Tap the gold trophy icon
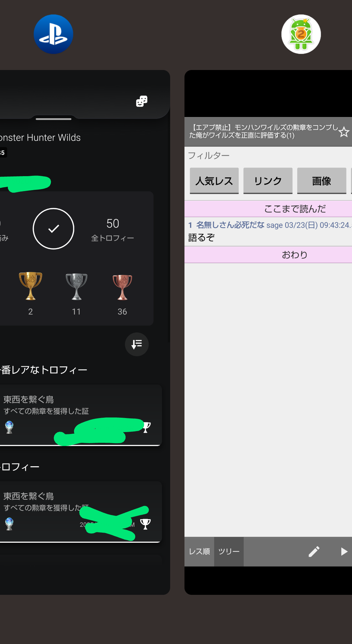Viewport: 352px width, 644px height. 31,286
